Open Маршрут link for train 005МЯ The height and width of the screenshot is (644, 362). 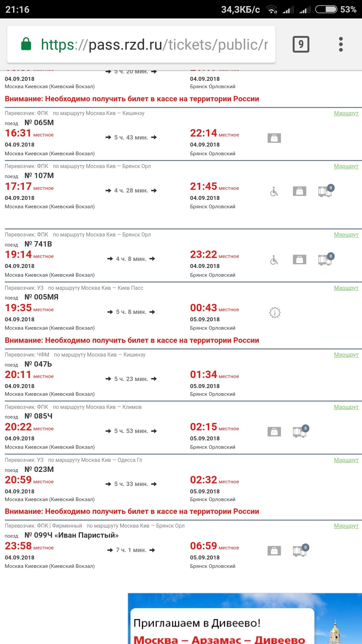click(x=346, y=288)
